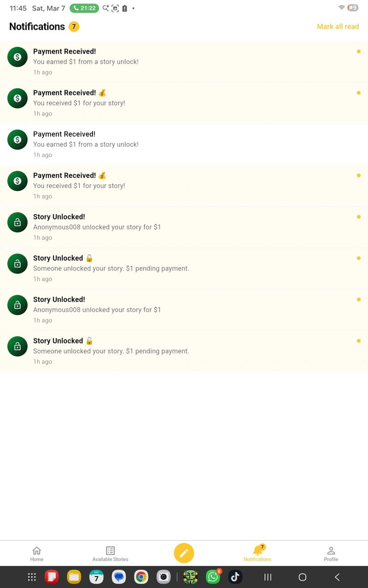Tap the recent apps navigation button

[268, 577]
